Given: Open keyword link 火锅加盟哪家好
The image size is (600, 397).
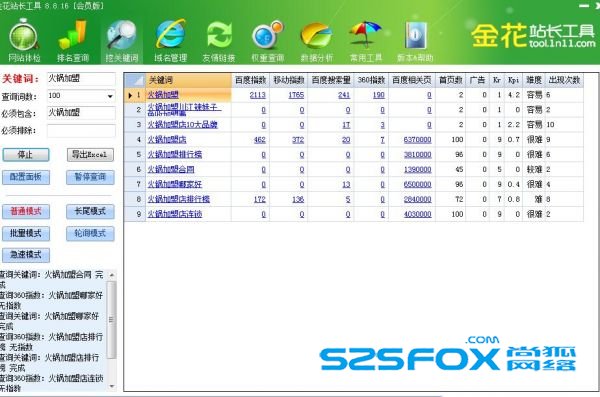Looking at the screenshot, I should pyautogui.click(x=175, y=184).
